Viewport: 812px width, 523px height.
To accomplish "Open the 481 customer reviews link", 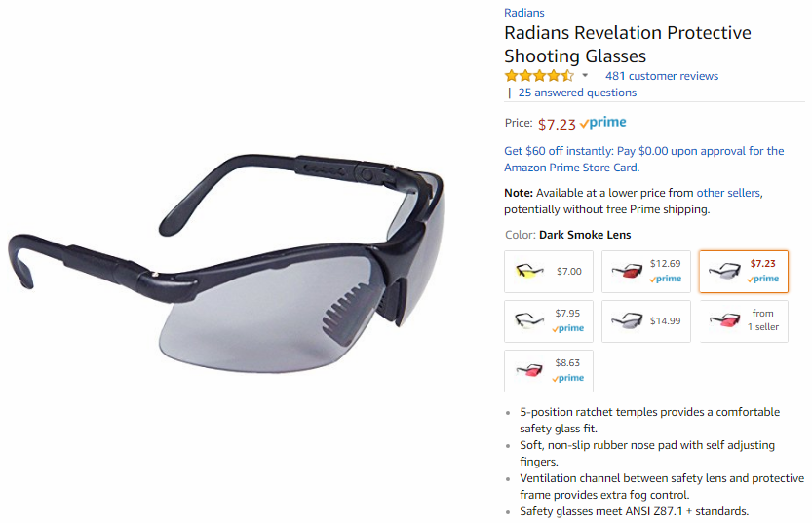I will coord(662,76).
